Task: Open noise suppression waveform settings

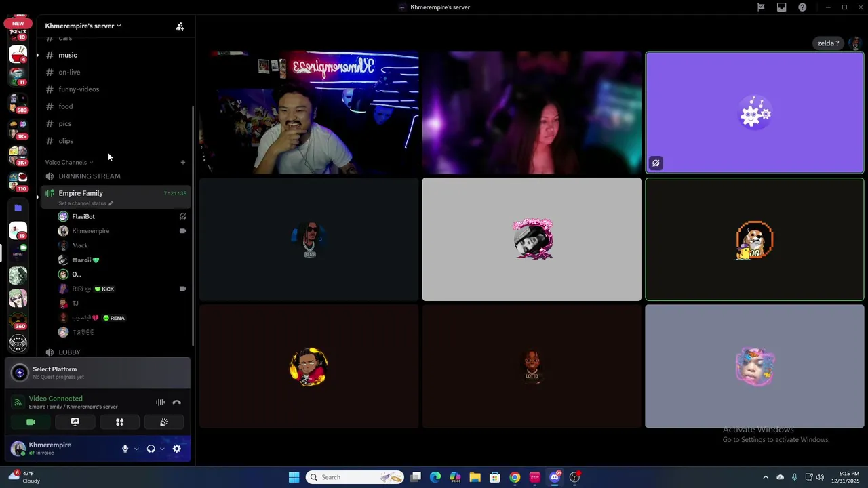Action: (x=160, y=402)
